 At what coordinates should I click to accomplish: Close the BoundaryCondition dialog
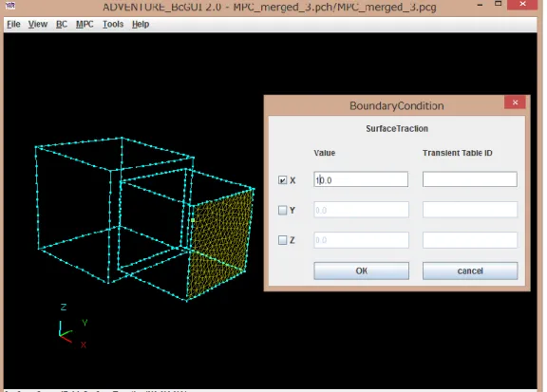tap(515, 103)
